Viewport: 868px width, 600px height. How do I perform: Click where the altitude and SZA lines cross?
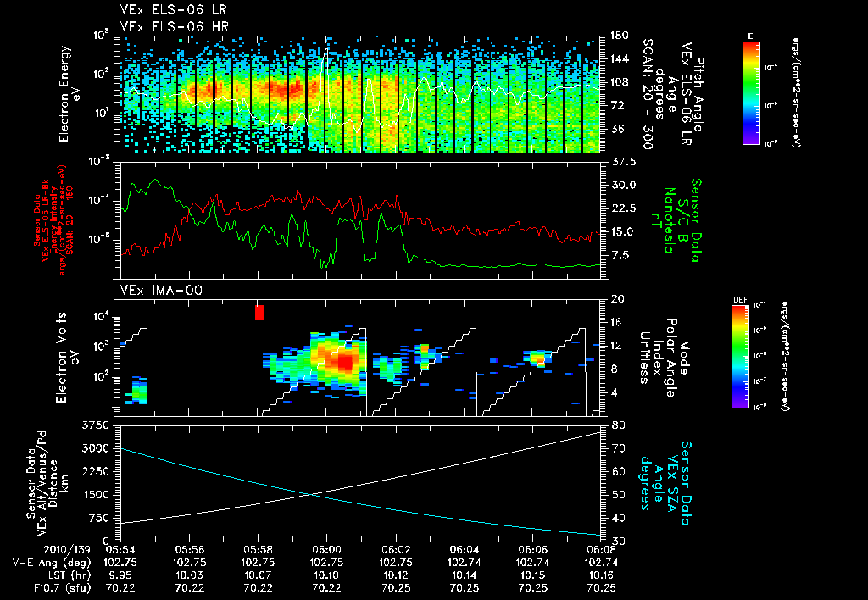311,494
